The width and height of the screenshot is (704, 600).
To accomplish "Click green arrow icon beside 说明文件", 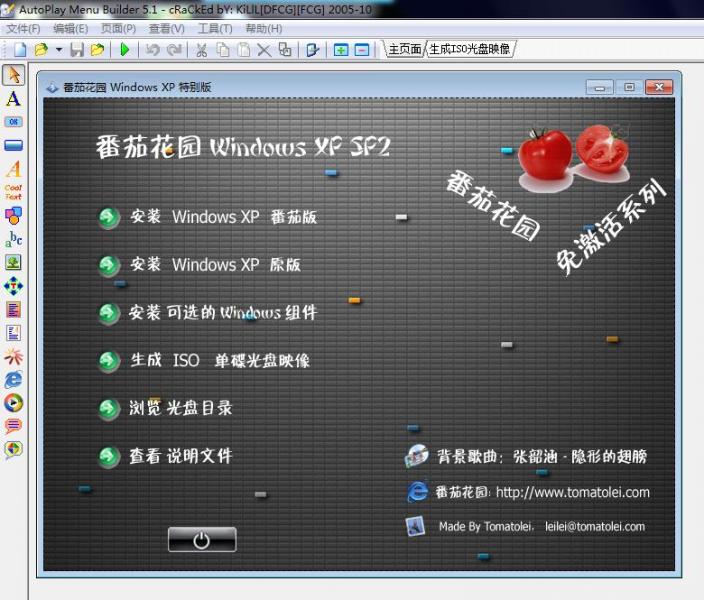I will [x=109, y=457].
